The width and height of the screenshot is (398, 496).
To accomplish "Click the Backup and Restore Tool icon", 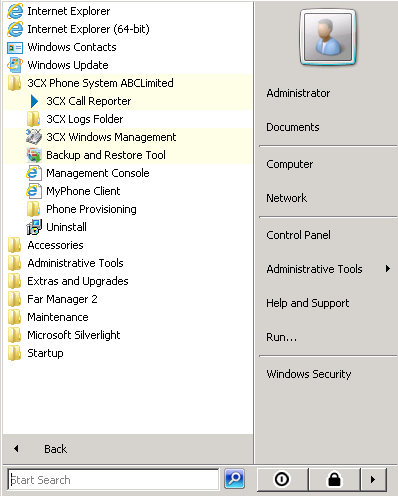I will click(x=34, y=155).
